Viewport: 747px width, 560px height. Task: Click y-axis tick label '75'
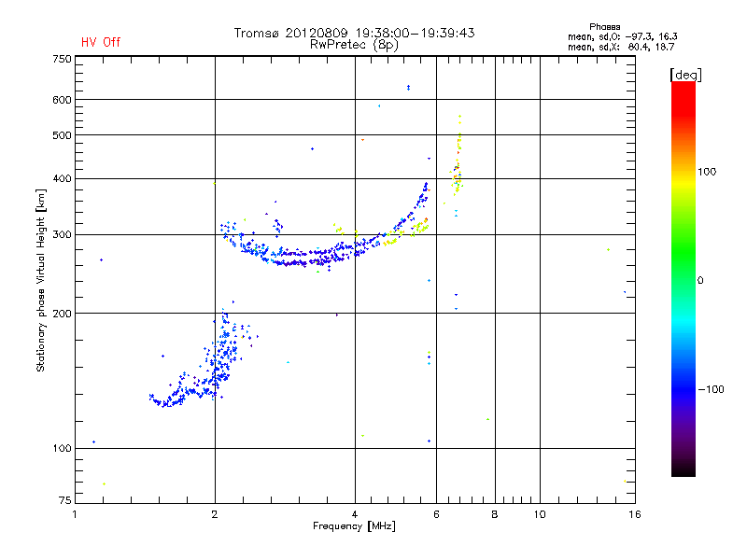65,500
